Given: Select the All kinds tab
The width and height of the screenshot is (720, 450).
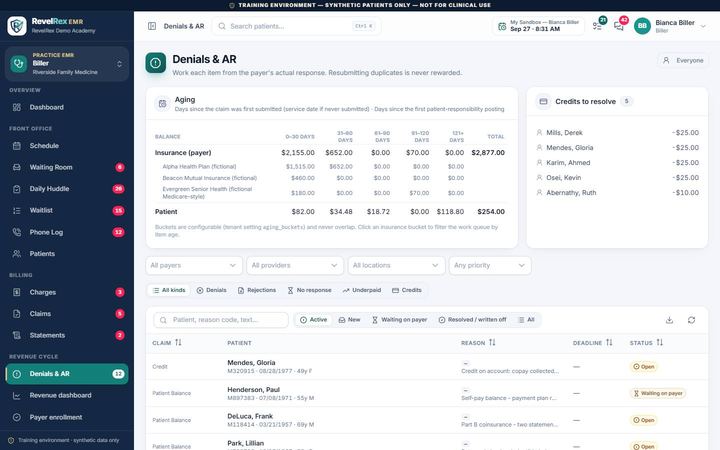Looking at the screenshot, I should [x=169, y=290].
